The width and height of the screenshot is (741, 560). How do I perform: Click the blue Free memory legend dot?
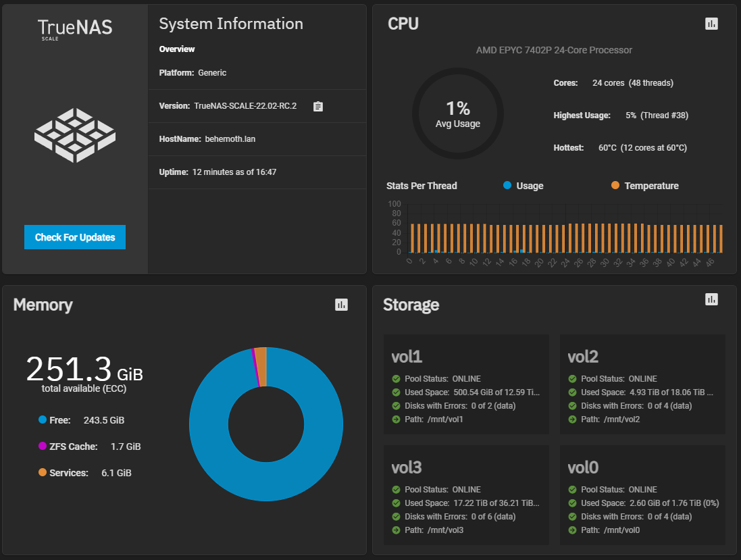(x=43, y=419)
